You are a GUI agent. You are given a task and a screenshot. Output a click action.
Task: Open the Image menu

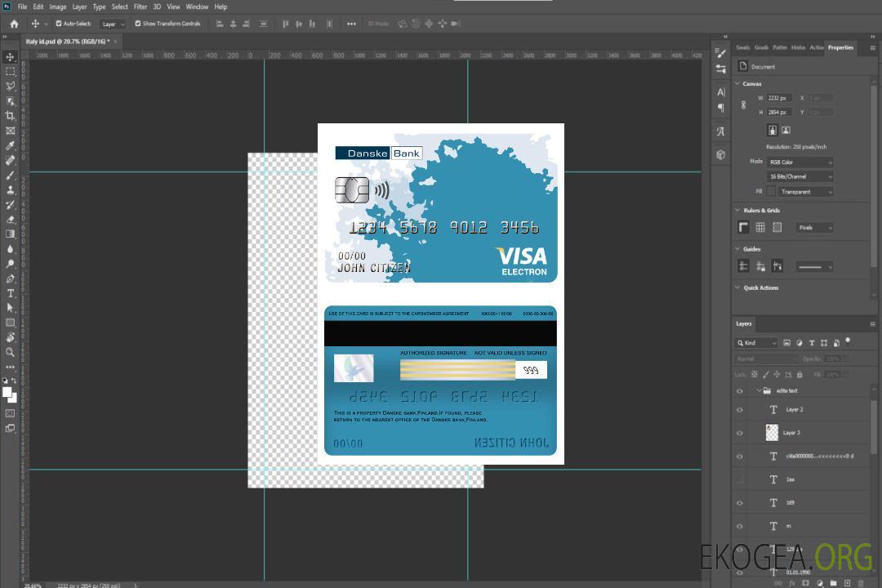point(58,7)
